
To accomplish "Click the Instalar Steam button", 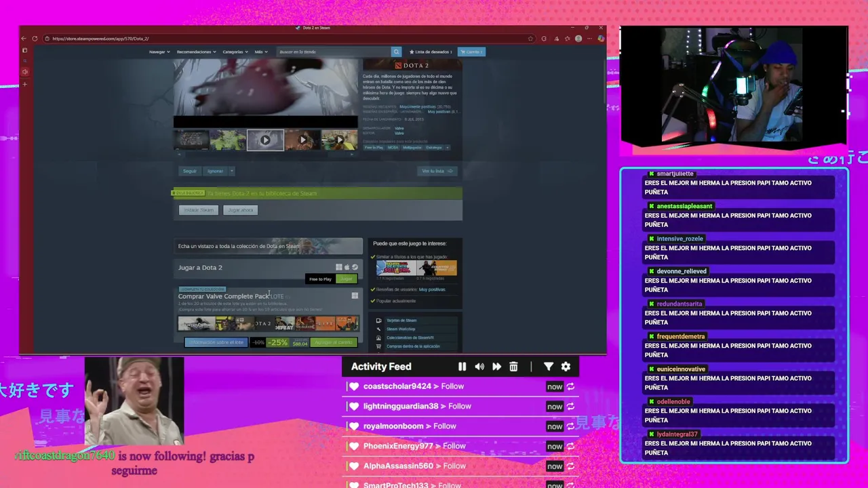I will click(199, 210).
